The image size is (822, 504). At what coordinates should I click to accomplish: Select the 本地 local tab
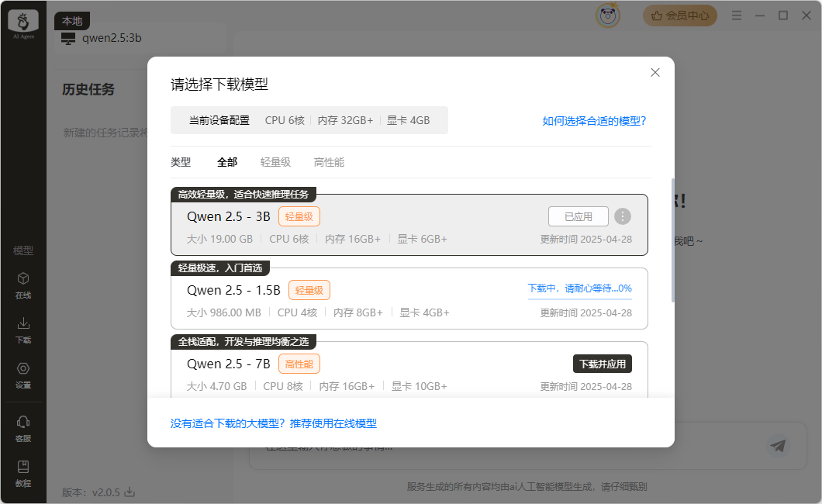click(72, 21)
